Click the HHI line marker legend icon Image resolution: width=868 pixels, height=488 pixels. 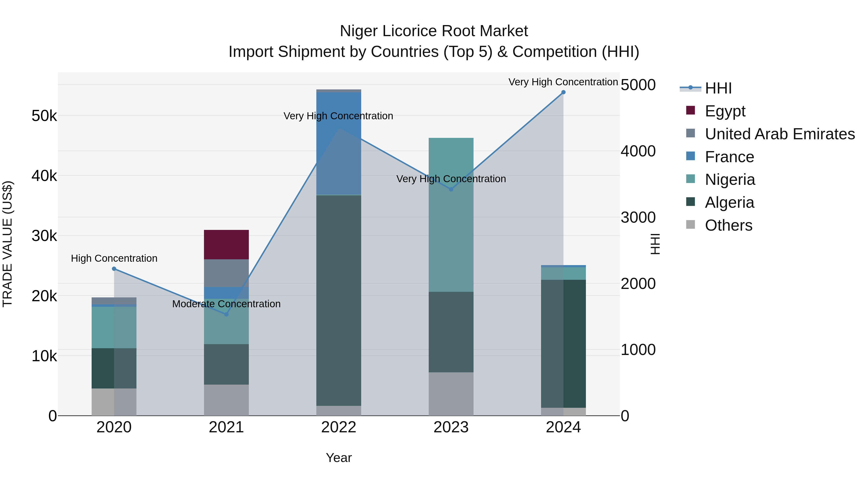coord(691,87)
